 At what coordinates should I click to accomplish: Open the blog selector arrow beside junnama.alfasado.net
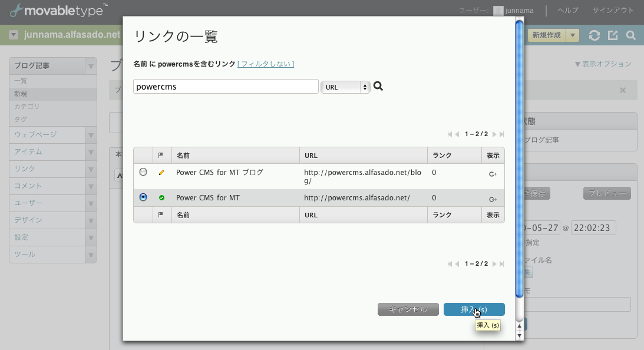point(14,35)
